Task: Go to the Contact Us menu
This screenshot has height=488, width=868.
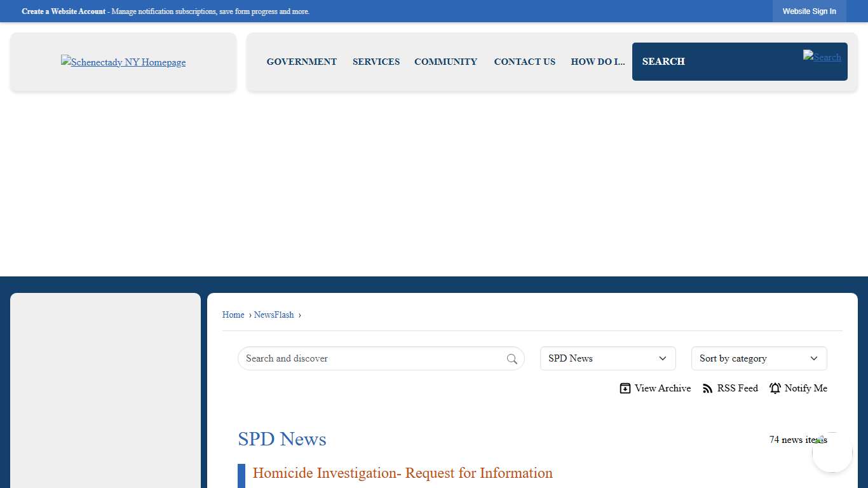Action: coord(524,62)
